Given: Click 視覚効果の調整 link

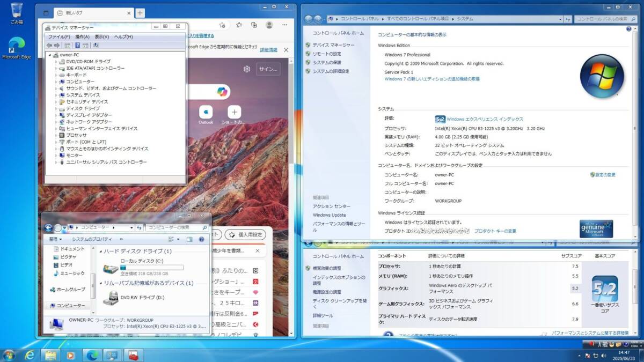Looking at the screenshot, I should pyautogui.click(x=327, y=268).
